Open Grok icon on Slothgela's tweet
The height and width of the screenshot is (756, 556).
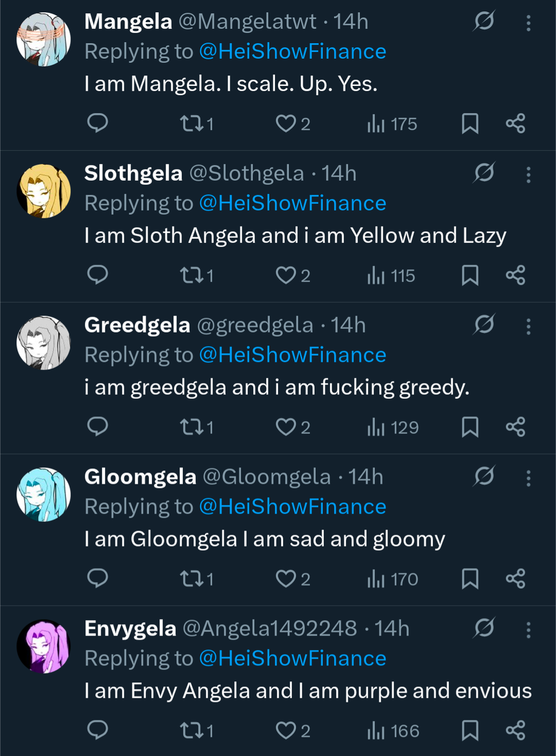(484, 174)
